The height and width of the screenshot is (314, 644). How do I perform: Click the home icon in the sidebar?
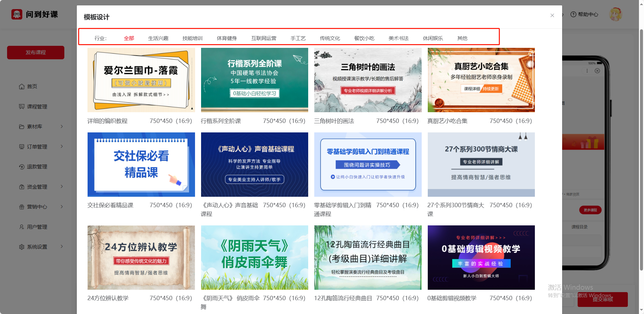[x=22, y=87]
